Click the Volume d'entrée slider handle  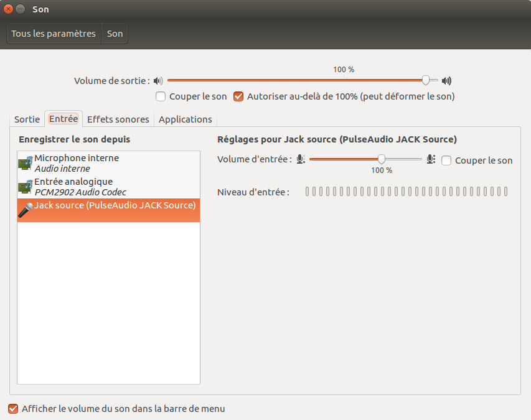[382, 159]
